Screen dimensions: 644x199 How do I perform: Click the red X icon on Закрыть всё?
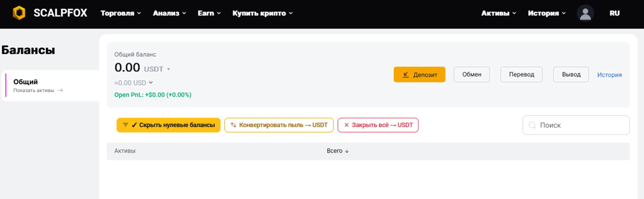pyautogui.click(x=347, y=125)
